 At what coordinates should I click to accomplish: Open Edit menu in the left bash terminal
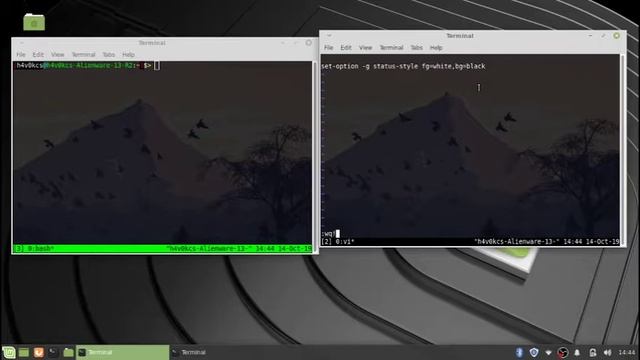point(38,55)
